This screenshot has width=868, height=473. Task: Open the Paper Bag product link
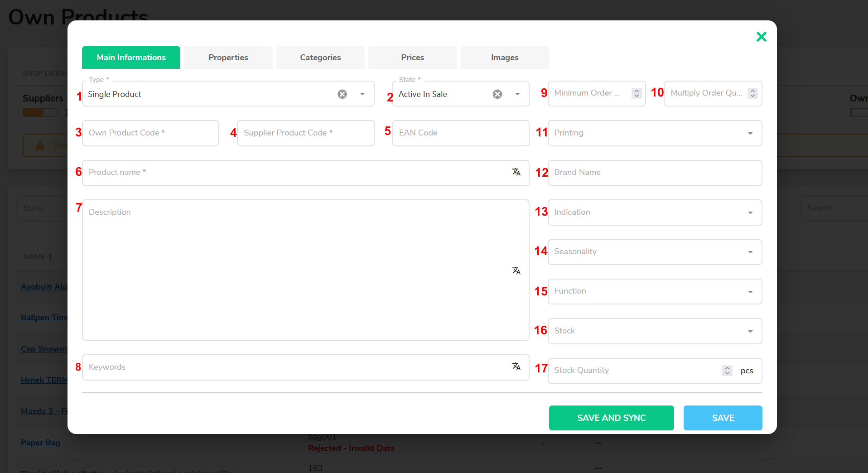(40, 442)
